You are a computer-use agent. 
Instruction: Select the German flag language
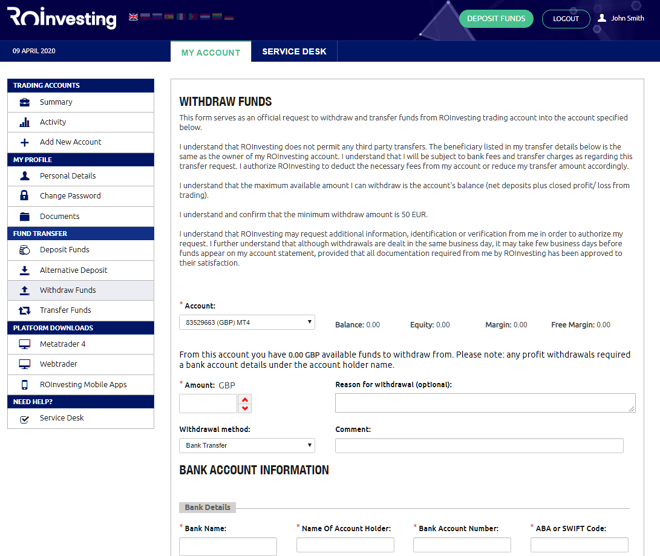pyautogui.click(x=229, y=17)
